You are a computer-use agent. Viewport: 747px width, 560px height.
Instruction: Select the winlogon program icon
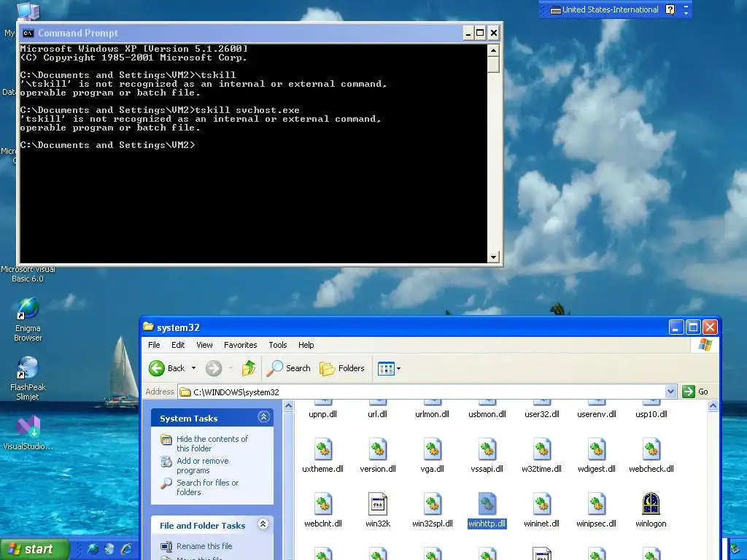click(x=651, y=504)
